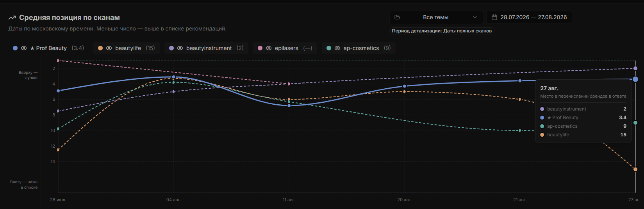The width and height of the screenshot is (644, 209).
Task: Hide ap-cosmetics series with eye icon
Action: [337, 48]
